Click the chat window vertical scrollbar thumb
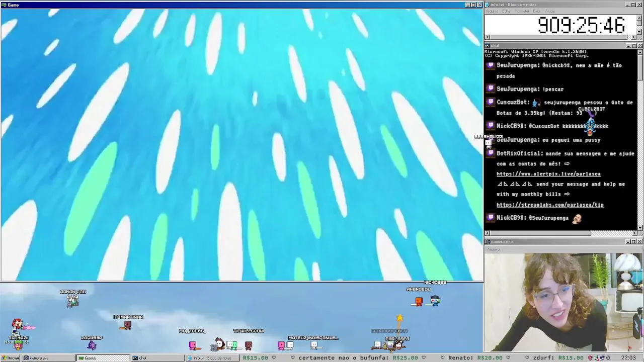The image size is (644, 362). [x=640, y=66]
